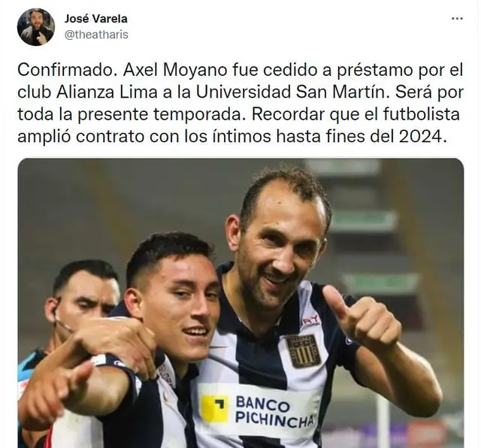481x448 pixels.
Task: Click "Universidad San Martín" in the tweet
Action: pyautogui.click(x=290, y=92)
